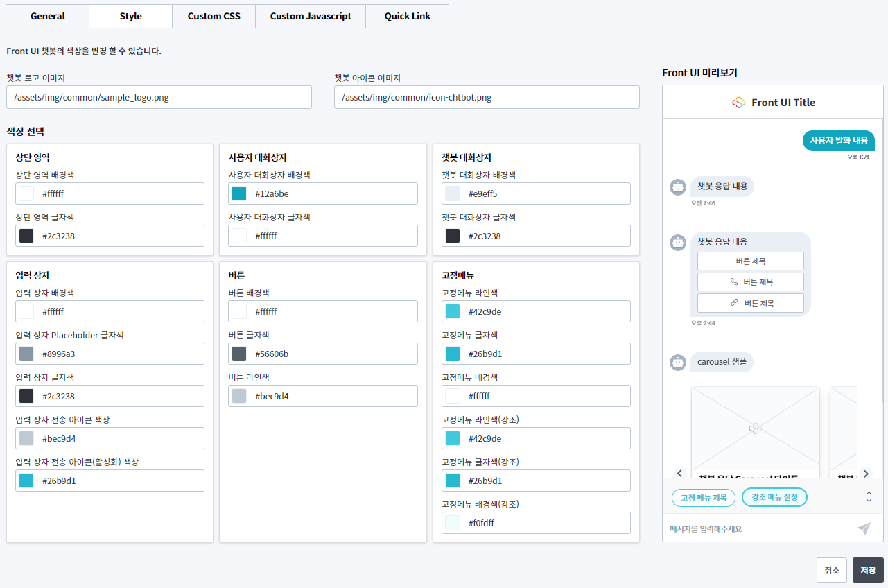
Task: Click the carousel placeholder image thumbnail
Action: click(x=755, y=429)
